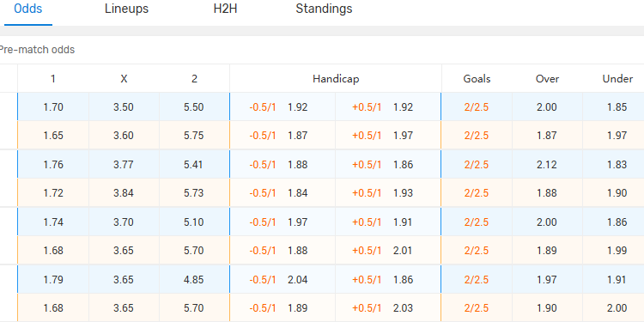644x322 pixels.
Task: Click Under odds 1.99
Action: click(617, 251)
